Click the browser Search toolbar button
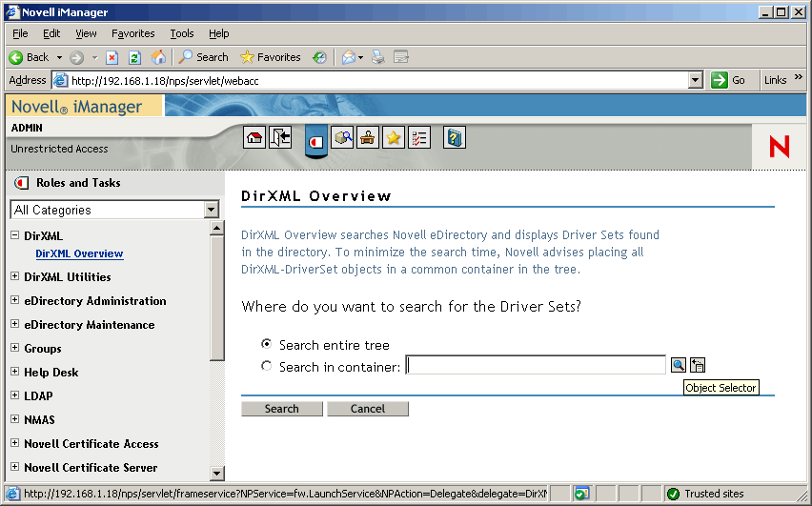Image resolution: width=812 pixels, height=506 pixels. [204, 57]
